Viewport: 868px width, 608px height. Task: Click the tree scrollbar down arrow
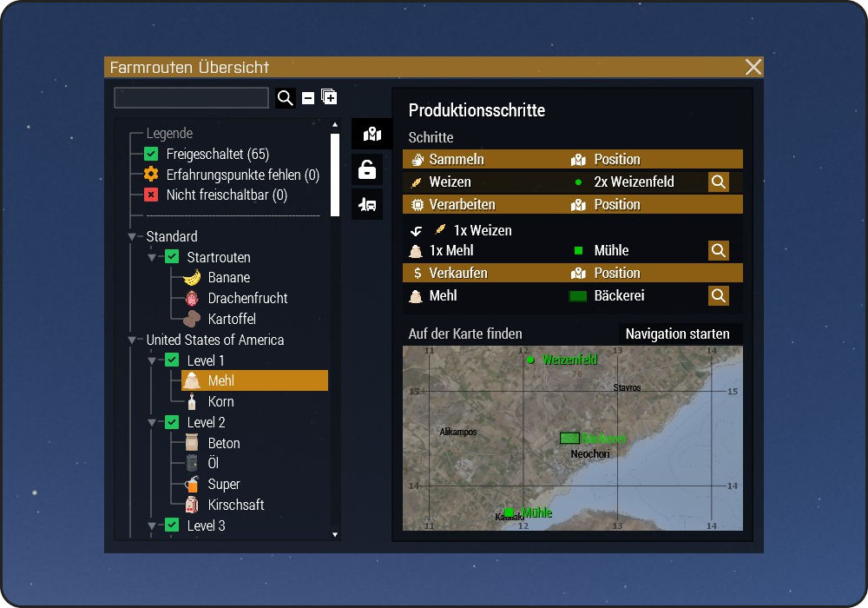pos(334,534)
